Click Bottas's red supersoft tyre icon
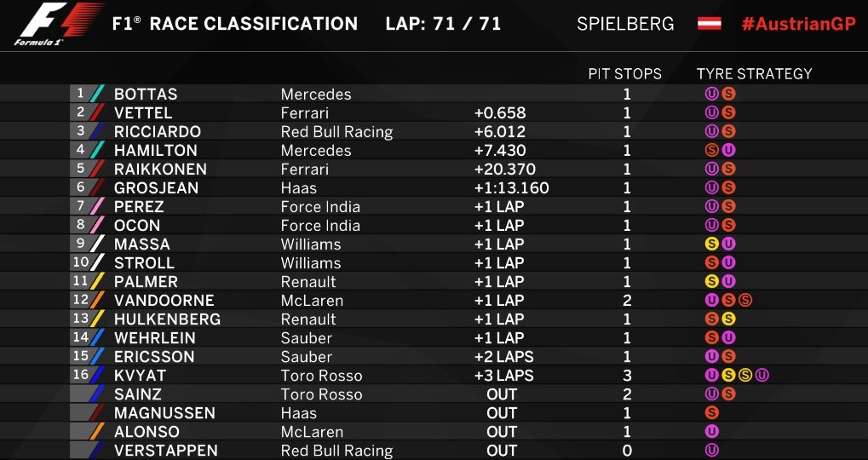Image resolution: width=868 pixels, height=460 pixels. pos(728,95)
